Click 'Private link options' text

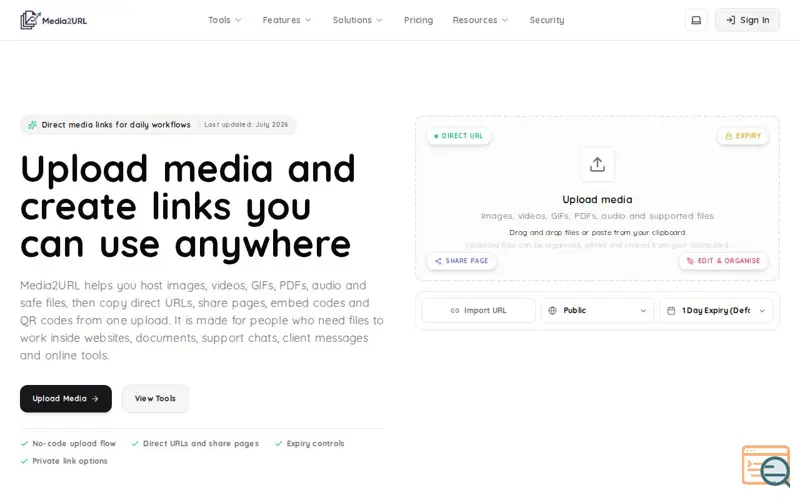coord(70,461)
